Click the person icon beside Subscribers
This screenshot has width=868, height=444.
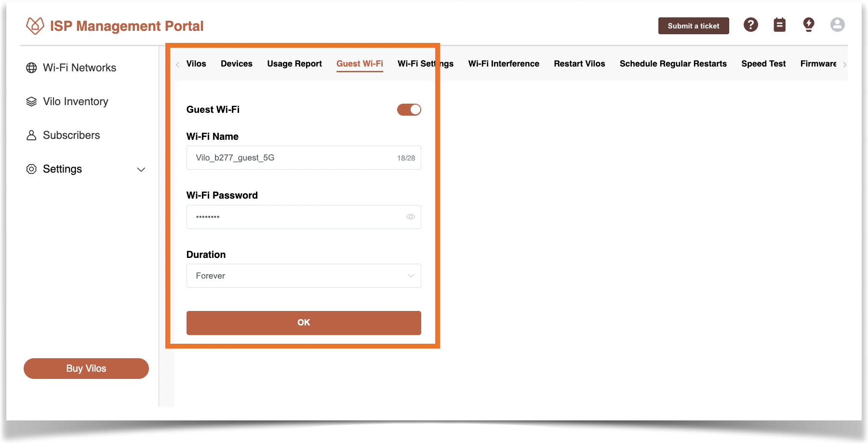(x=31, y=135)
